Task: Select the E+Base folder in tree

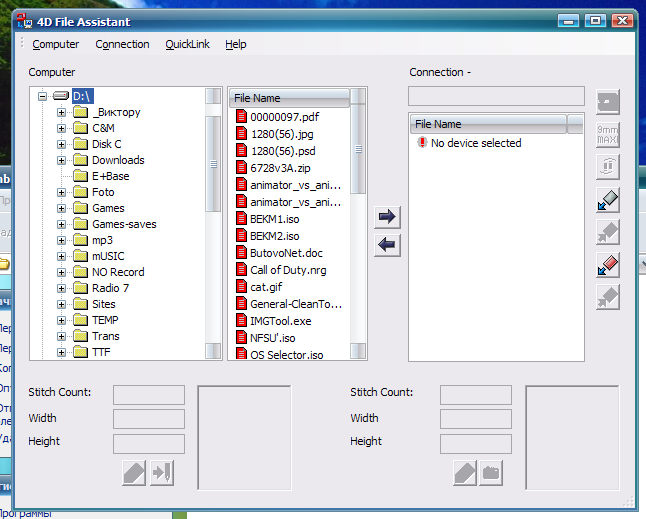Action: point(110,176)
